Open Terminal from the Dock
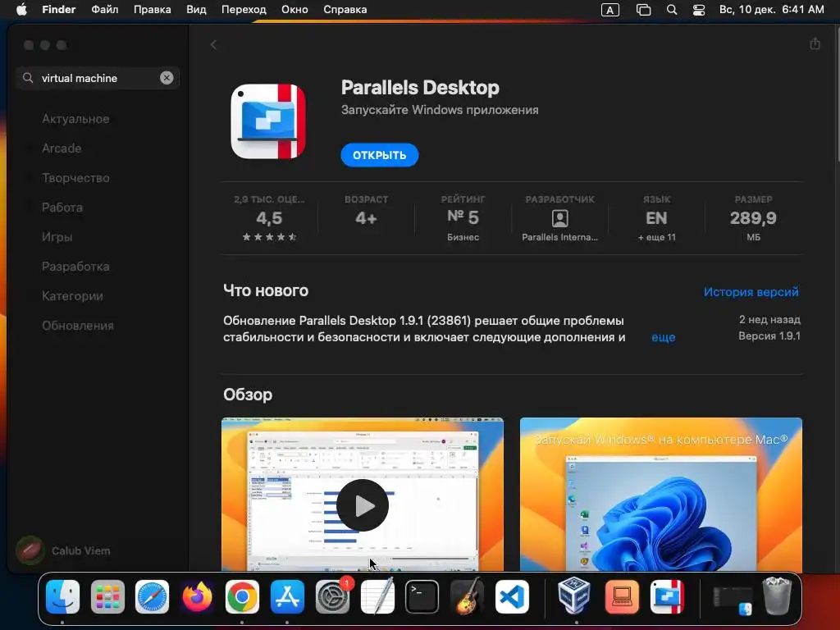This screenshot has width=840, height=630. point(422,597)
